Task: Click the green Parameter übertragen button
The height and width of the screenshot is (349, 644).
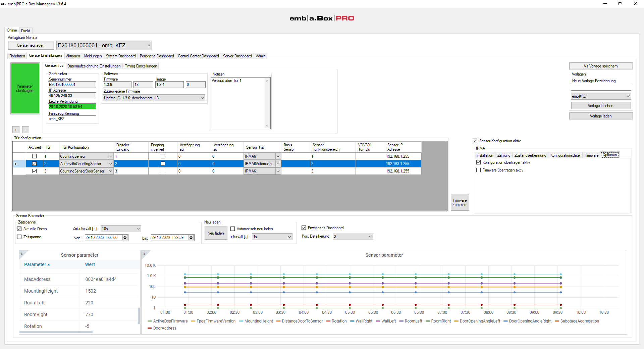Action: pyautogui.click(x=25, y=89)
